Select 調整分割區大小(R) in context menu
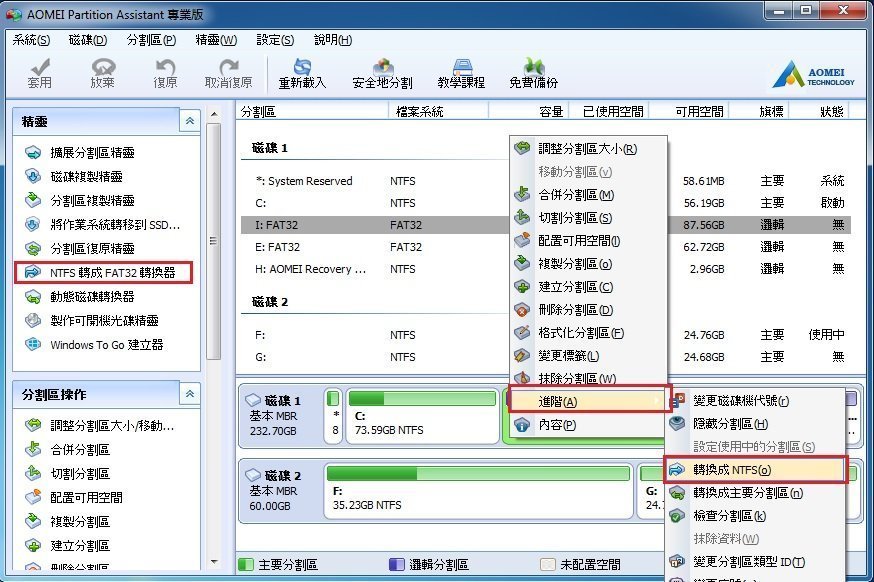The width and height of the screenshot is (874, 582). pos(589,148)
